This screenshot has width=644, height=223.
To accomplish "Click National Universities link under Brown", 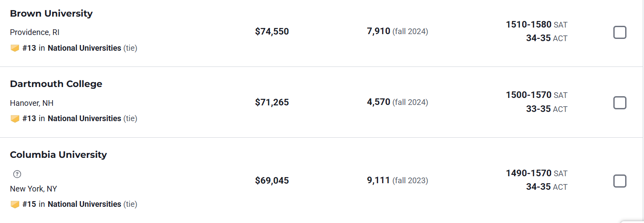I will pyautogui.click(x=84, y=48).
